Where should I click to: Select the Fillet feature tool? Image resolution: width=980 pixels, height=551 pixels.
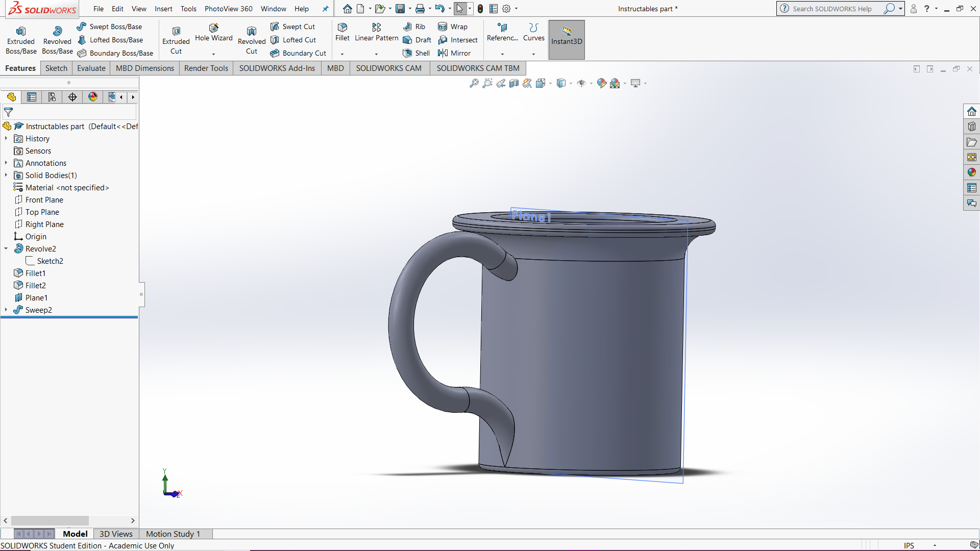pos(341,32)
